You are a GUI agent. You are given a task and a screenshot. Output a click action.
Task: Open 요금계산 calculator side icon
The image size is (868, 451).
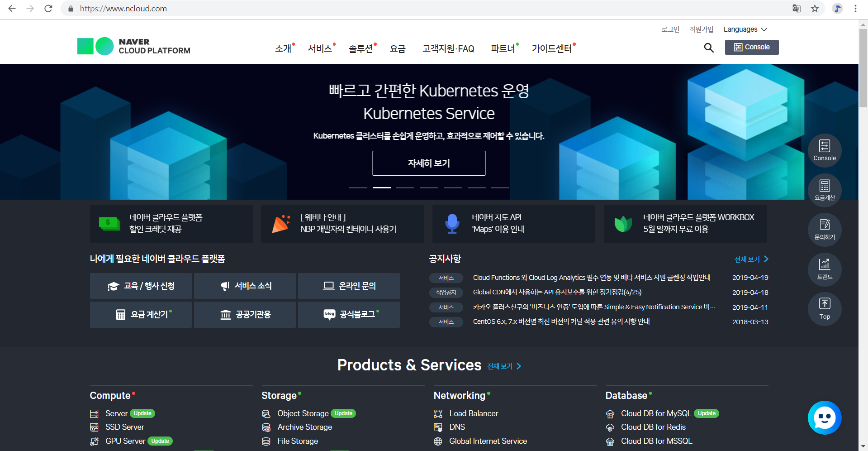pyautogui.click(x=825, y=190)
